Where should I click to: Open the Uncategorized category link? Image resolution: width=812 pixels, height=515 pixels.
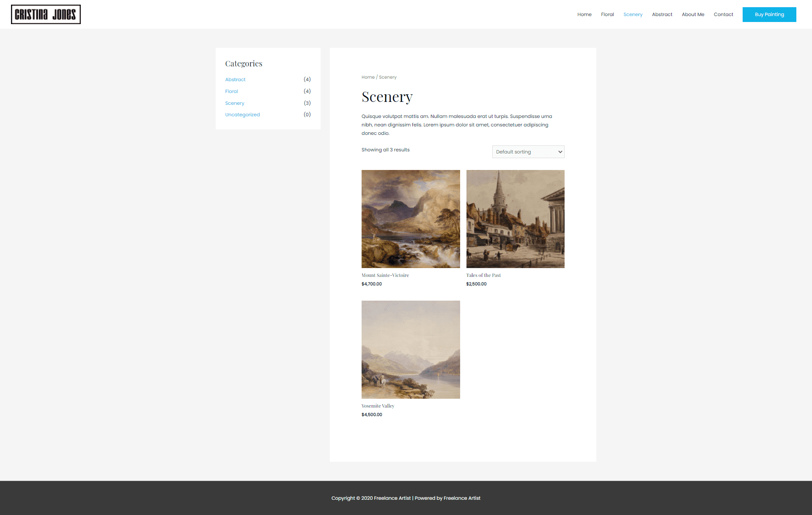click(x=242, y=115)
